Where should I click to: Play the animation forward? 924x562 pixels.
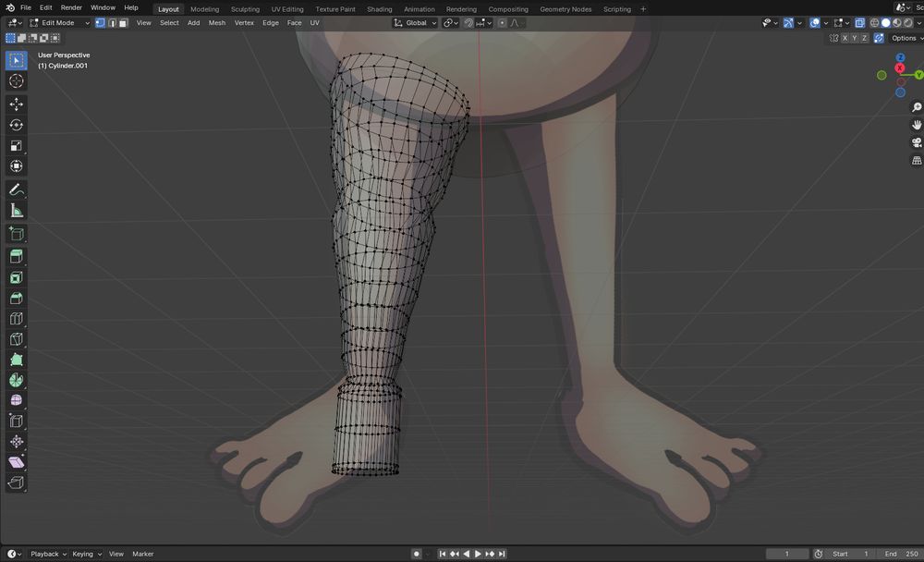coord(478,554)
